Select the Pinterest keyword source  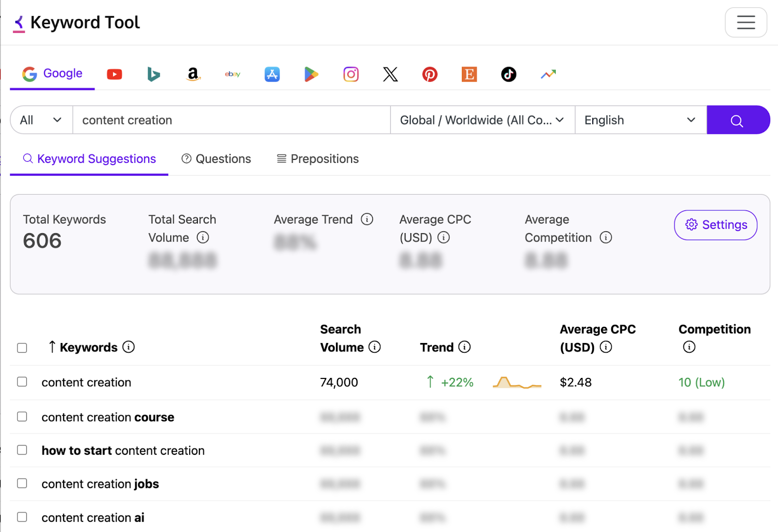tap(429, 74)
